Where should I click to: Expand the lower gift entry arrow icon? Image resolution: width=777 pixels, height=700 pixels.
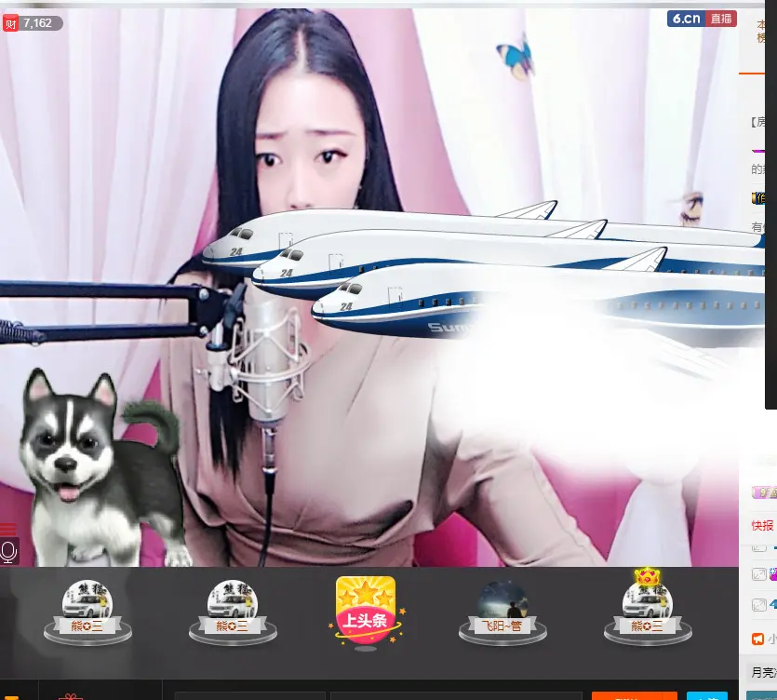759,605
